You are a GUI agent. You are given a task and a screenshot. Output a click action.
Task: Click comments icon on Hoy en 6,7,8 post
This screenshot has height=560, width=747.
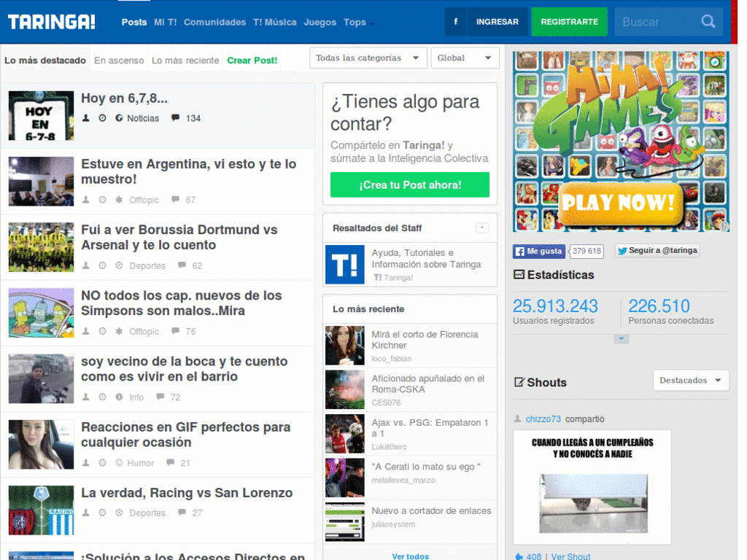[175, 117]
